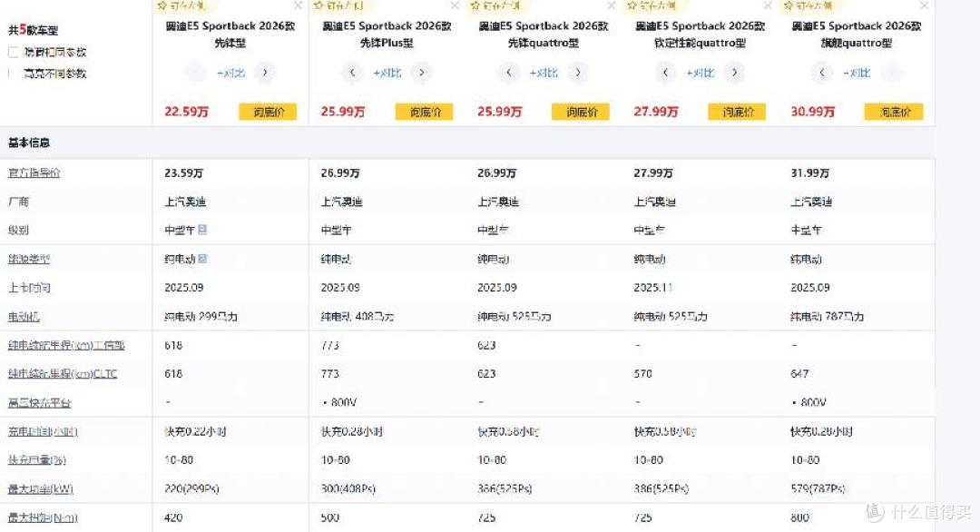Click the 30.99万 price text
Image resolution: width=980 pixels, height=532 pixels.
(812, 112)
